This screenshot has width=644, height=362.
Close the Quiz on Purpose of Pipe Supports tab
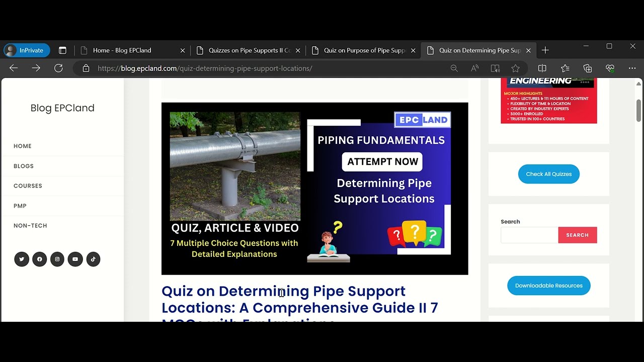click(413, 50)
